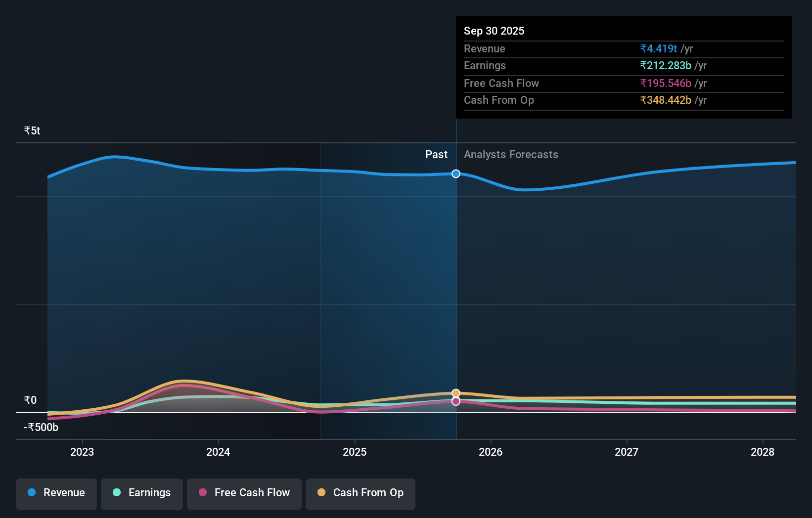Toggle the Revenue series visibility
812x518 pixels.
pyautogui.click(x=56, y=493)
